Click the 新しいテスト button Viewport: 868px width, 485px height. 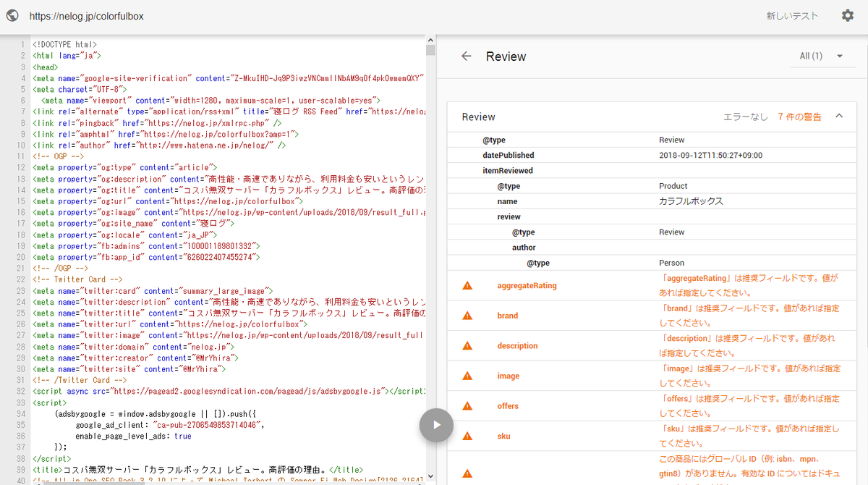pos(792,16)
